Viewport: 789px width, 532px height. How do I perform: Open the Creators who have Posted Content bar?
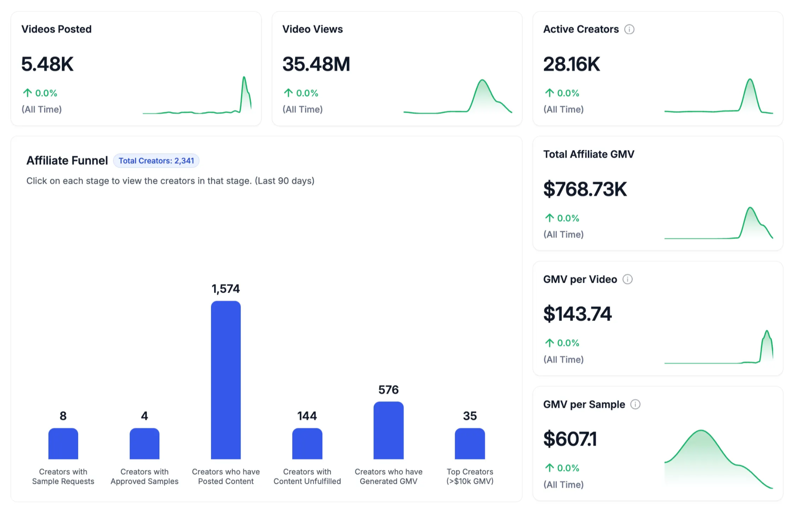click(226, 380)
